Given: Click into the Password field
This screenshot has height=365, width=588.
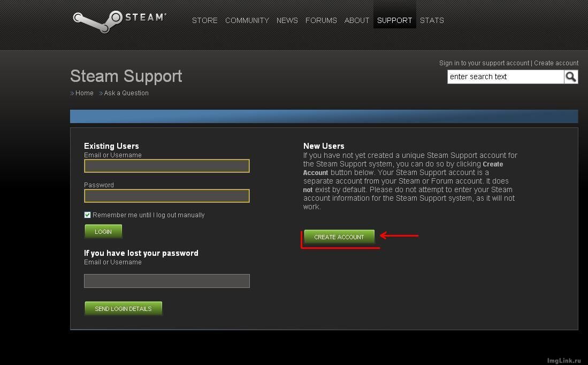Looking at the screenshot, I should pos(167,196).
